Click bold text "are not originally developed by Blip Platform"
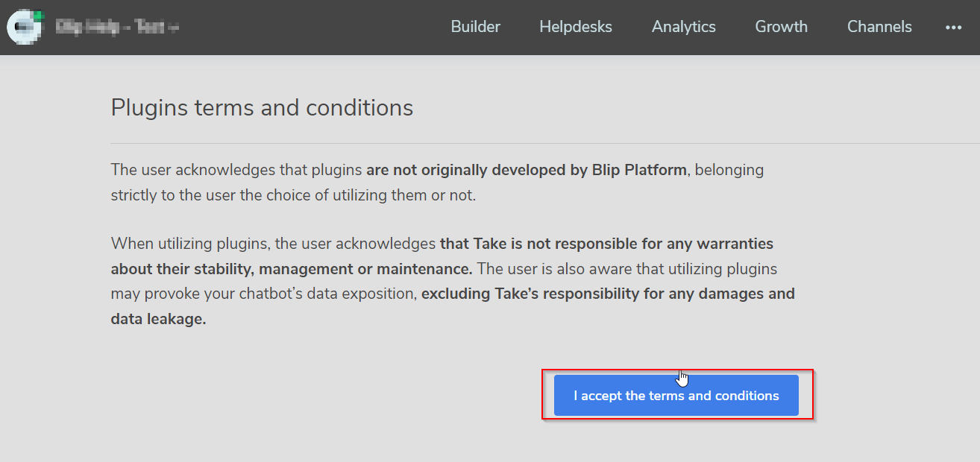 [526, 170]
